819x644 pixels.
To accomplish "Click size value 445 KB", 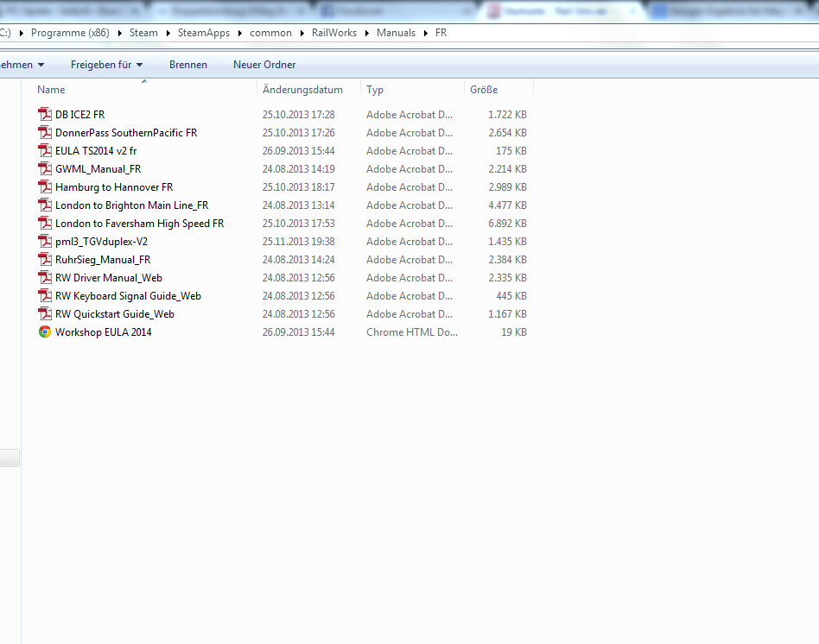I will pyautogui.click(x=511, y=296).
